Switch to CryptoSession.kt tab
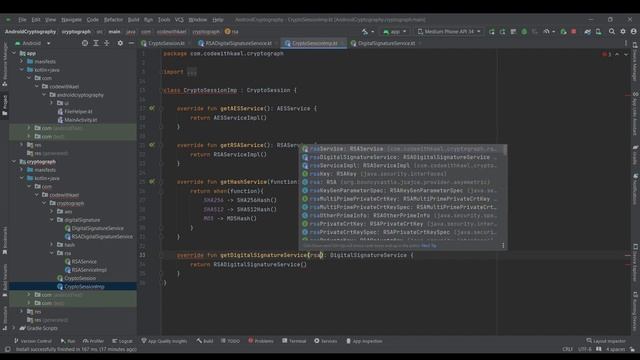The image size is (640, 360). point(167,43)
